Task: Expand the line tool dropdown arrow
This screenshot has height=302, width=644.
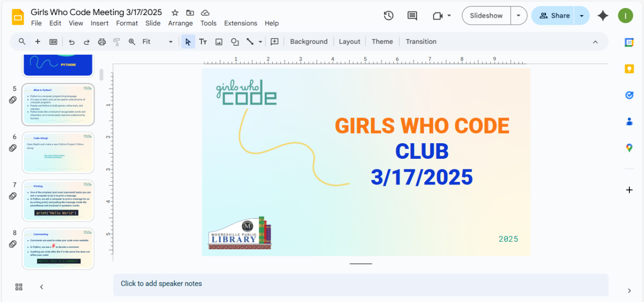Action: pyautogui.click(x=260, y=42)
